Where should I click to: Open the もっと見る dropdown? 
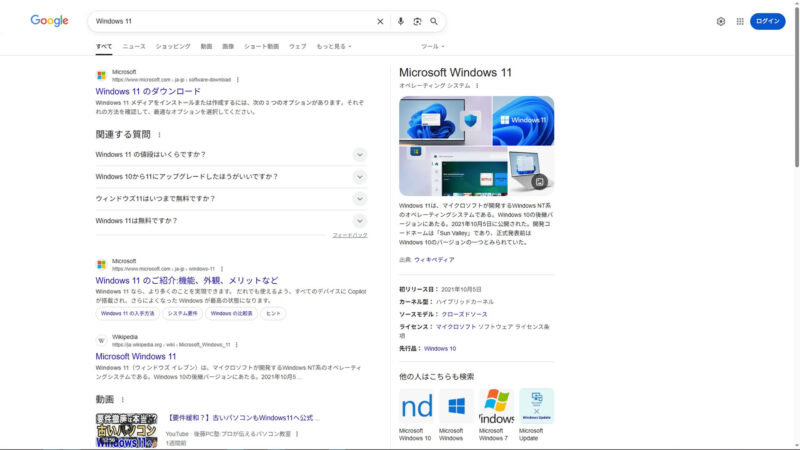[334, 46]
